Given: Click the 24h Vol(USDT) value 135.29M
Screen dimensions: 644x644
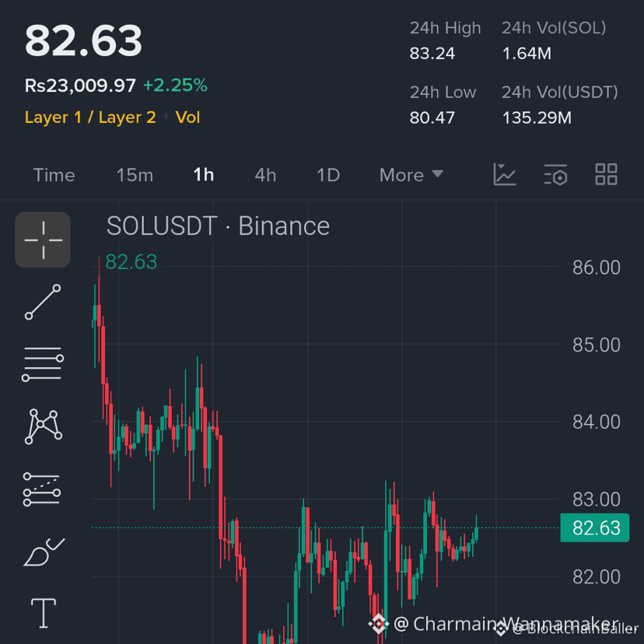Looking at the screenshot, I should pos(537,118).
